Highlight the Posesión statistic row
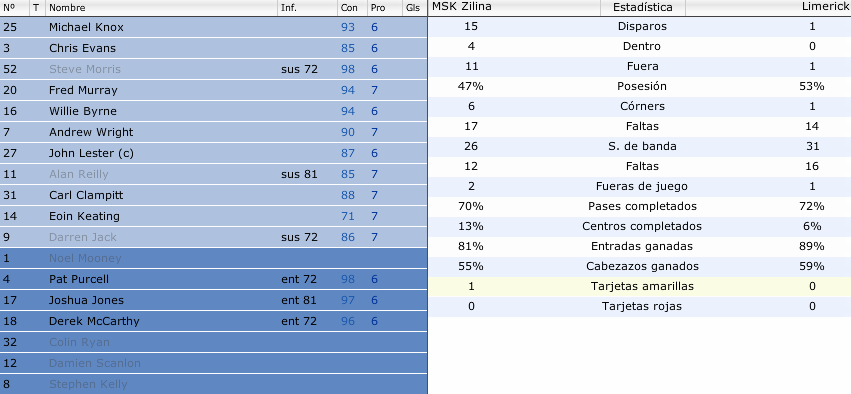This screenshot has width=851, height=394. (640, 86)
